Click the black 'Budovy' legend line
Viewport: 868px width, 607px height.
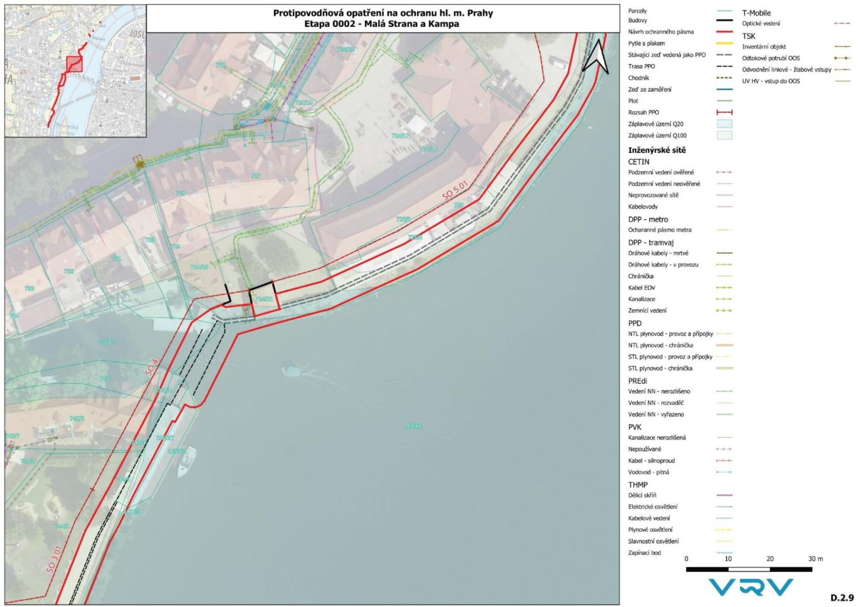(x=724, y=21)
